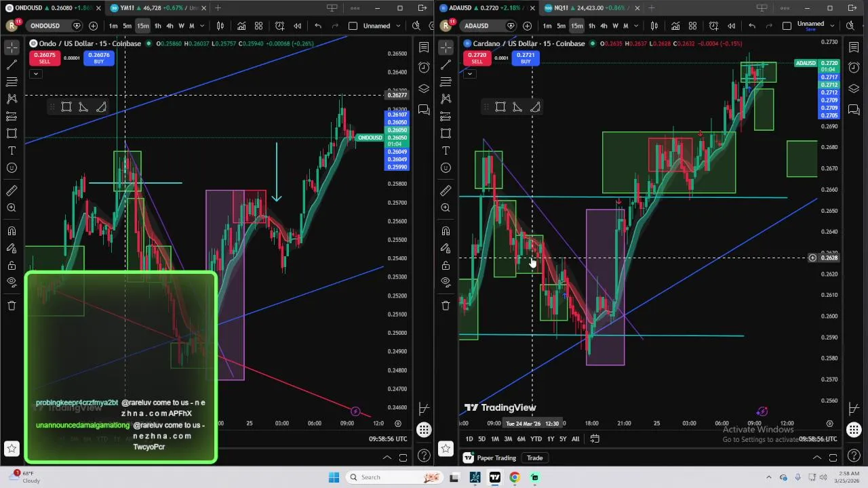868x488 pixels.
Task: Open Fibonacci tools in ADAUSD left sidebar
Action: (446, 82)
